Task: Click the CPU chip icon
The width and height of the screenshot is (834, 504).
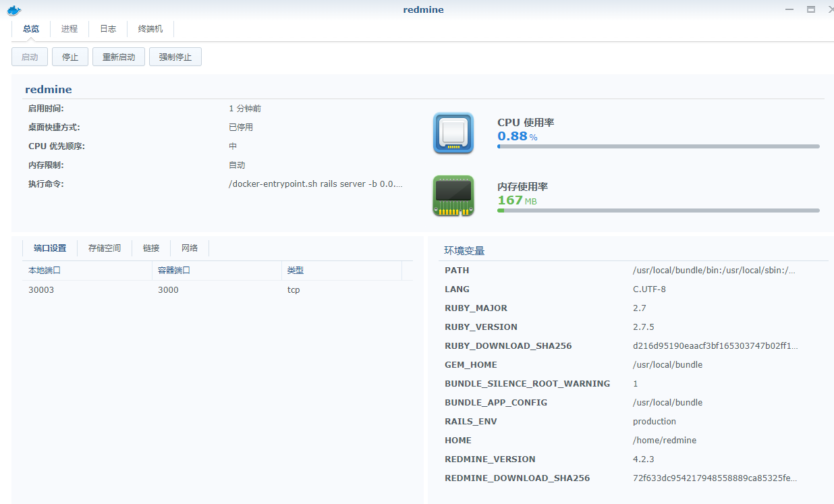Action: tap(453, 133)
